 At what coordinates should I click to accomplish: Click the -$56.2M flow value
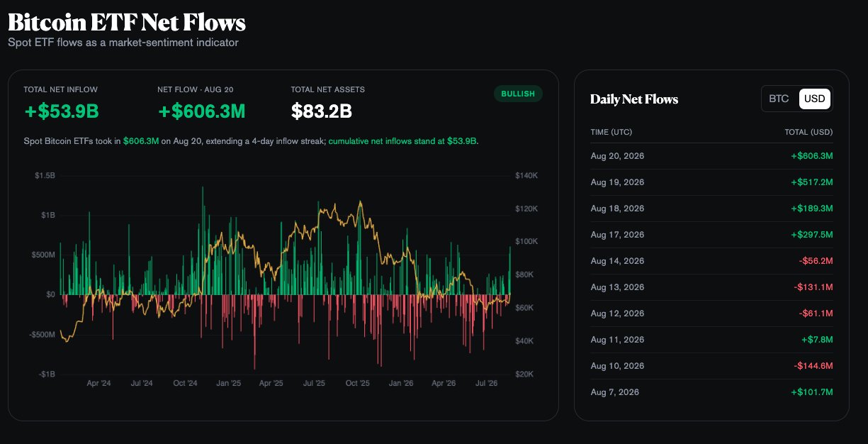816,261
